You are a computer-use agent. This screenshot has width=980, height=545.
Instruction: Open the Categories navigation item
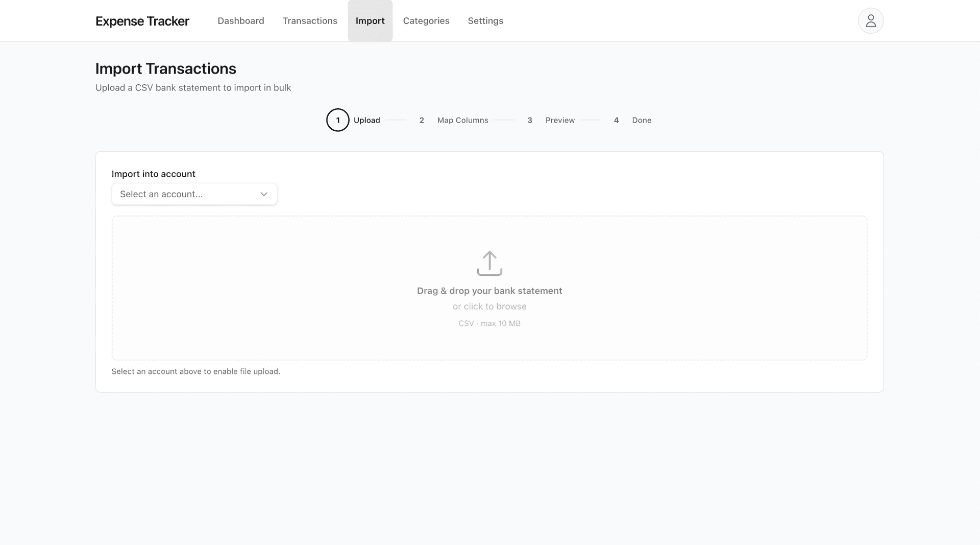(x=426, y=20)
